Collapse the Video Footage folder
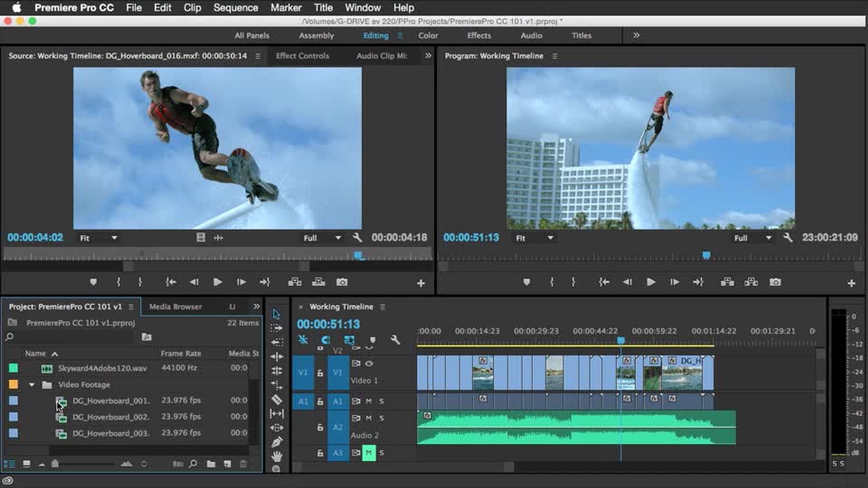868x488 pixels. [x=32, y=385]
